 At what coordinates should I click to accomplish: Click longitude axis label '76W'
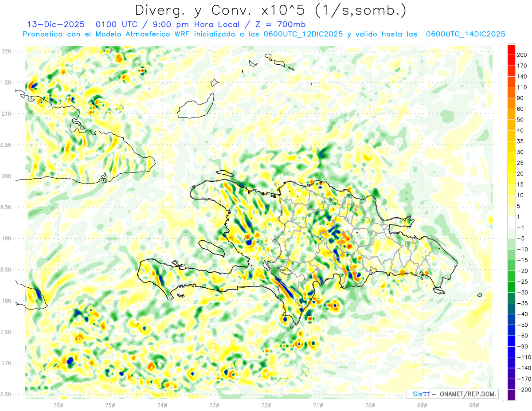[x=58, y=405]
